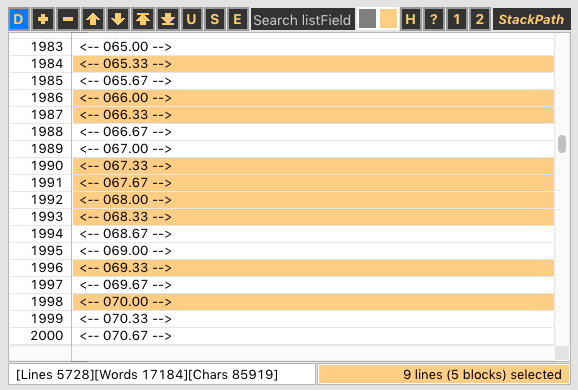Select the highlighted row <-- 066.00 -->
Viewport: 578px width, 390px height.
[x=313, y=98]
